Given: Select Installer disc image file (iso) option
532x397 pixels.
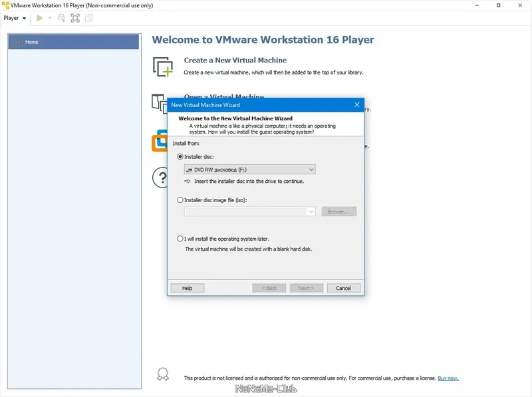Looking at the screenshot, I should [x=180, y=200].
